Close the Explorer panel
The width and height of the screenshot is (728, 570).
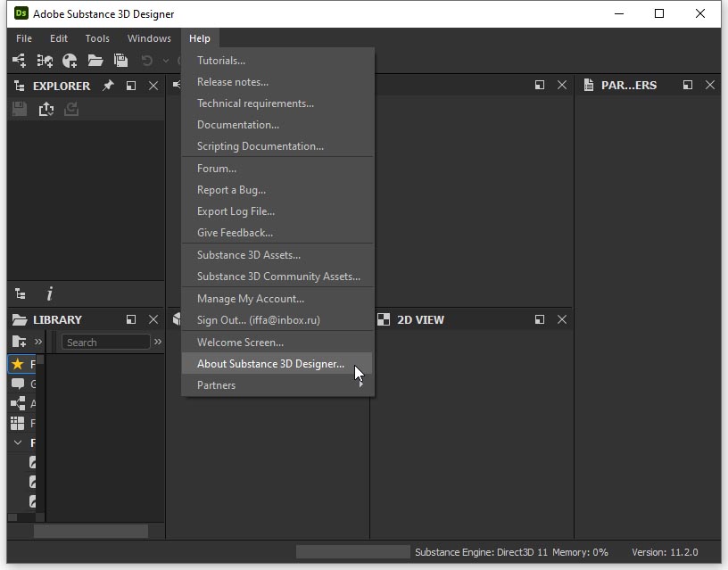click(153, 86)
